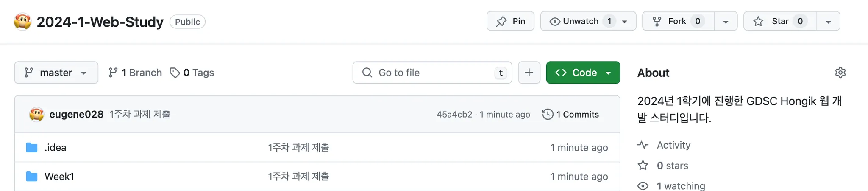Image resolution: width=868 pixels, height=191 pixels.
Task: Open commit history via clock icon
Action: [548, 114]
